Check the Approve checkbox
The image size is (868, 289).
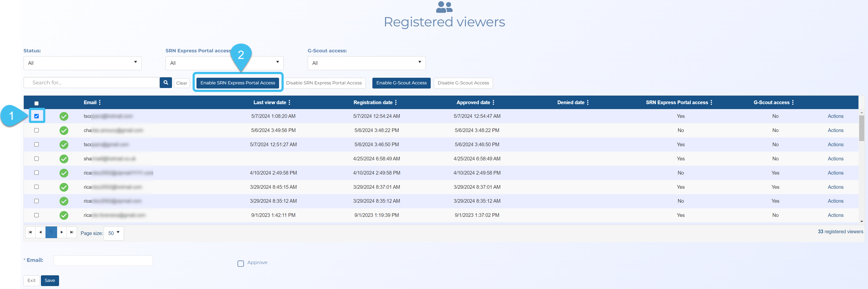[241, 263]
